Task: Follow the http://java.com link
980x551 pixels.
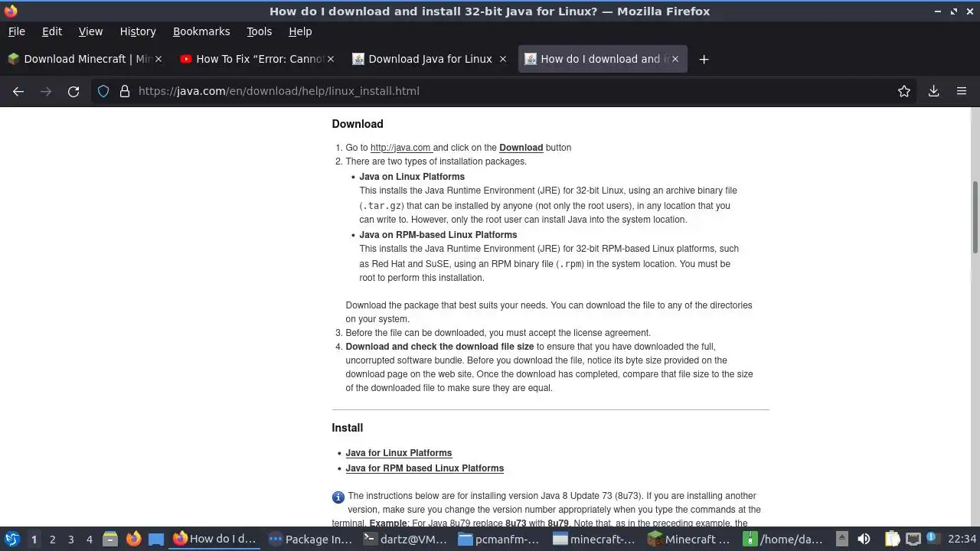Action: tap(401, 148)
